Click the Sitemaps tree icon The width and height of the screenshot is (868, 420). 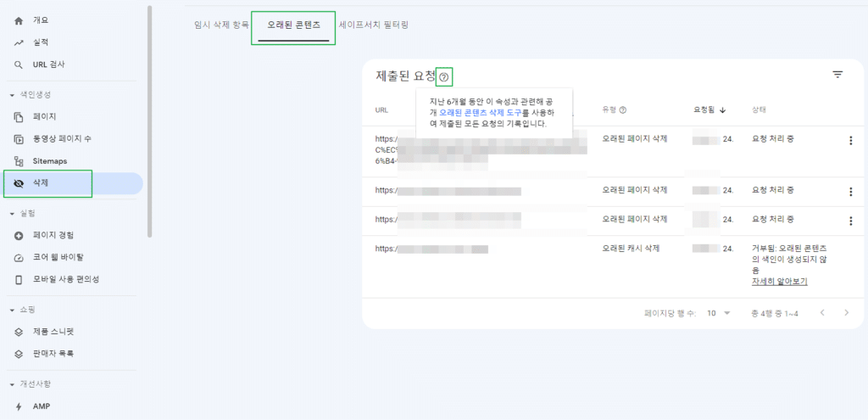tap(19, 161)
